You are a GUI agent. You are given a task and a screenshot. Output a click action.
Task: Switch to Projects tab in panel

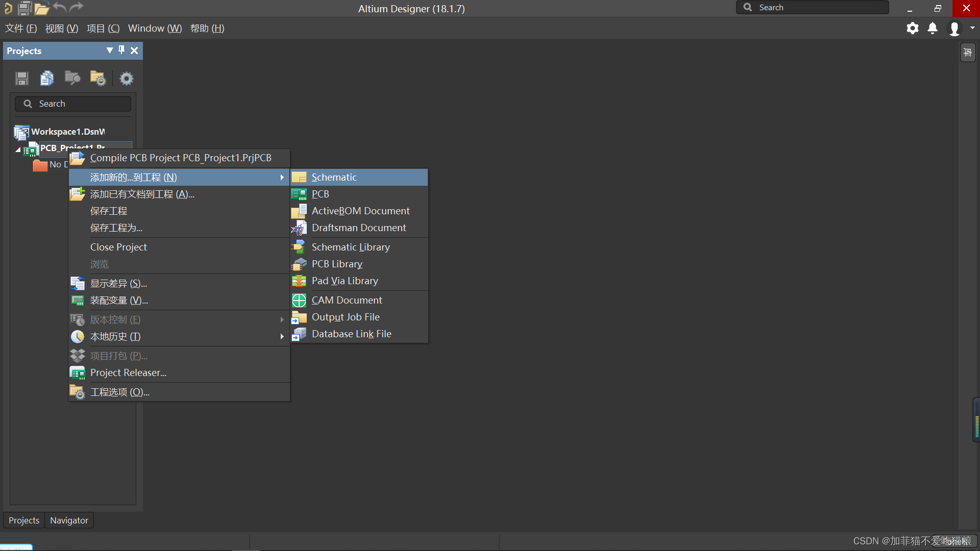23,519
